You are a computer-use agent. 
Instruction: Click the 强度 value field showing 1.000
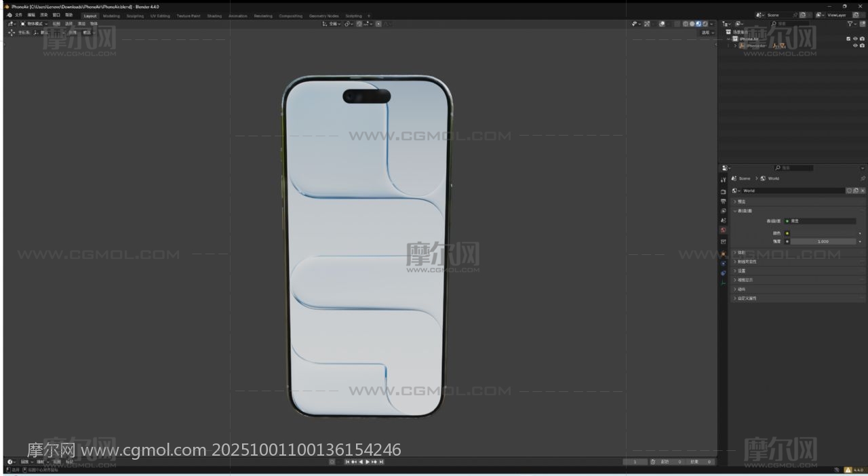click(823, 241)
